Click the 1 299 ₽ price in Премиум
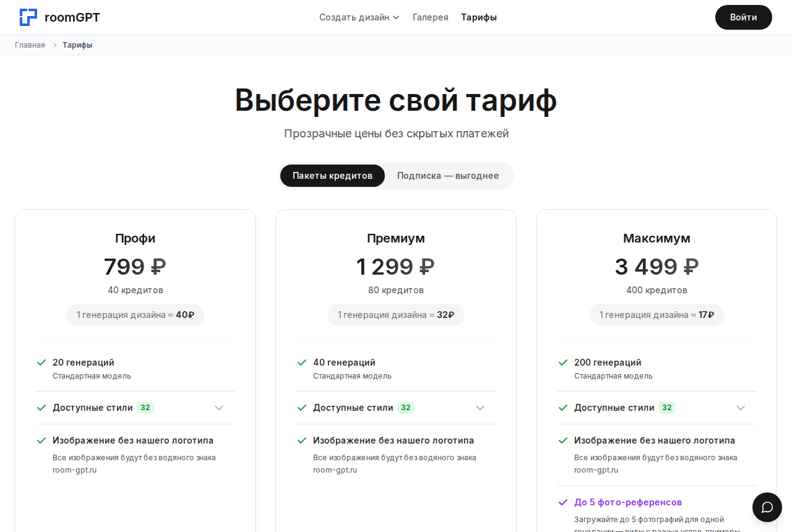 click(395, 267)
